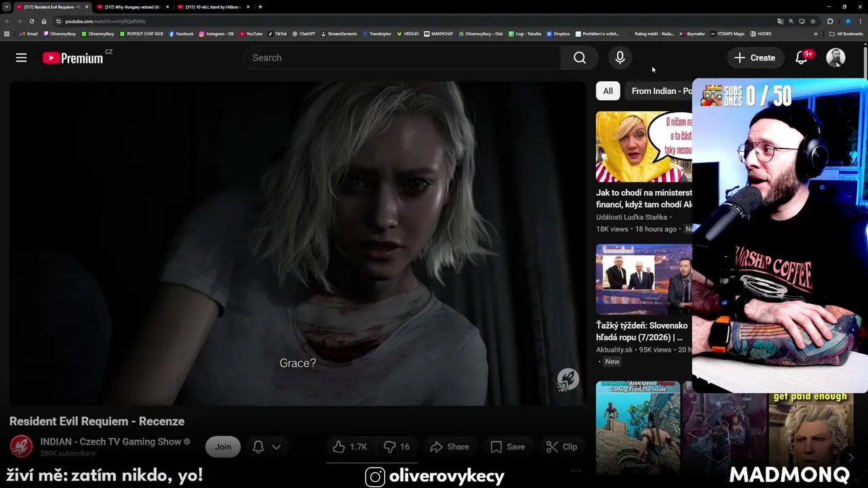The height and width of the screenshot is (488, 868).
Task: Open the ChatGPT bookmark
Action: click(304, 33)
